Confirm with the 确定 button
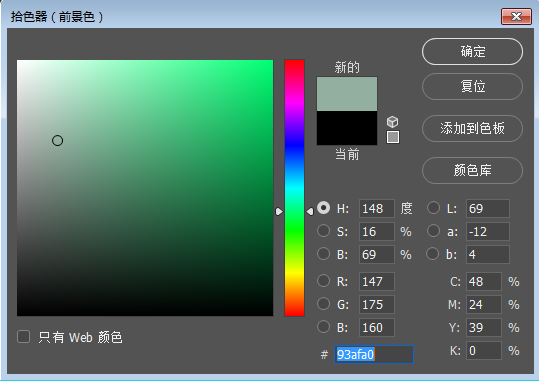This screenshot has width=539, height=381. (472, 52)
